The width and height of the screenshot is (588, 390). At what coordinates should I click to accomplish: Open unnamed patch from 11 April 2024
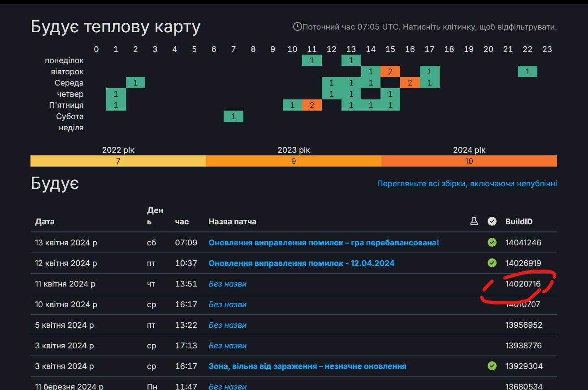coord(228,284)
